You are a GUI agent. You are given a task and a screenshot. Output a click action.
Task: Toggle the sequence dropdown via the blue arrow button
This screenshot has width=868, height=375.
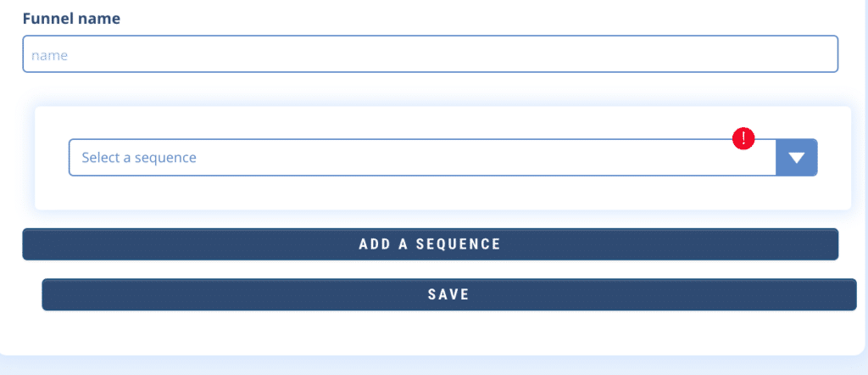coord(797,158)
